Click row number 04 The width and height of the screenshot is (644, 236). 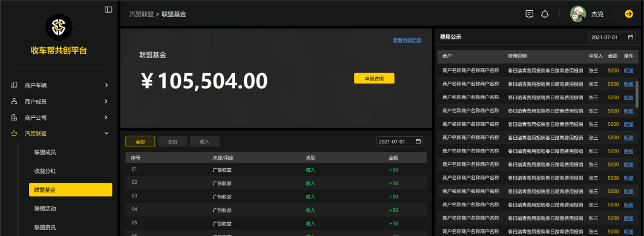tap(134, 210)
